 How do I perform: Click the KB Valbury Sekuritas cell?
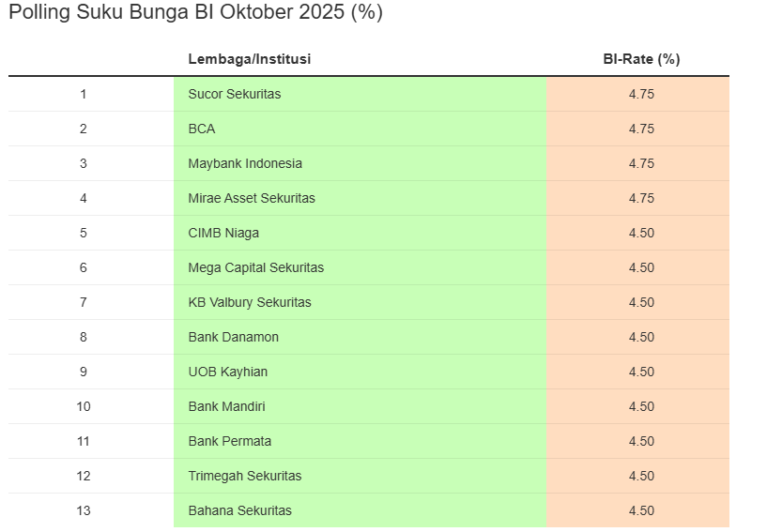click(250, 302)
